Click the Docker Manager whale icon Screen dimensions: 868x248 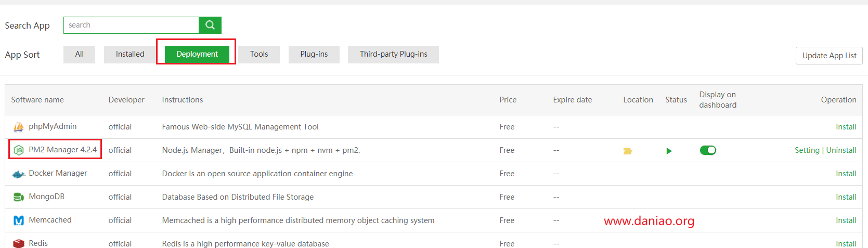[19, 174]
